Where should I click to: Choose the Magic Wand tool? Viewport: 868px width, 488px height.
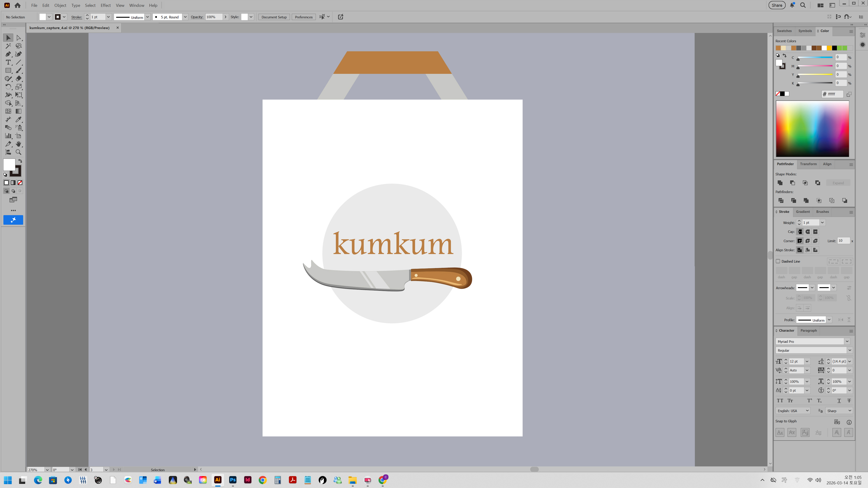8,46
